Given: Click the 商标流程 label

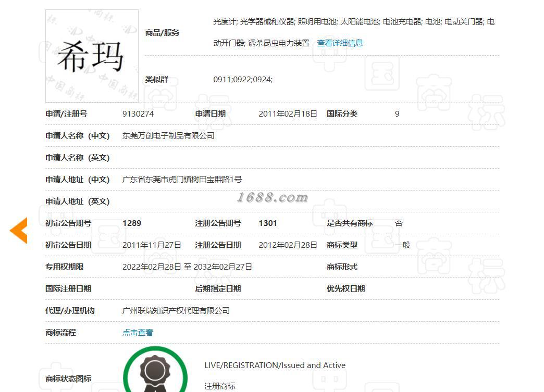Looking at the screenshot, I should [61, 332].
